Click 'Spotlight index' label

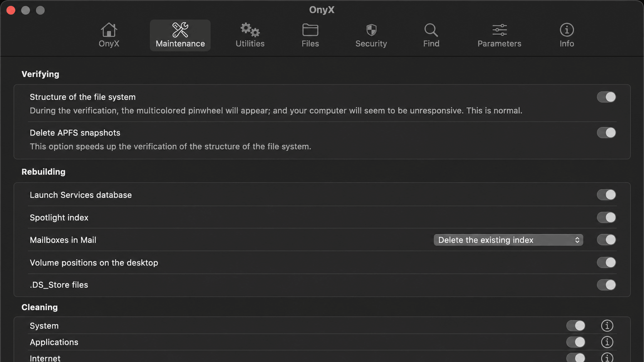pos(59,217)
